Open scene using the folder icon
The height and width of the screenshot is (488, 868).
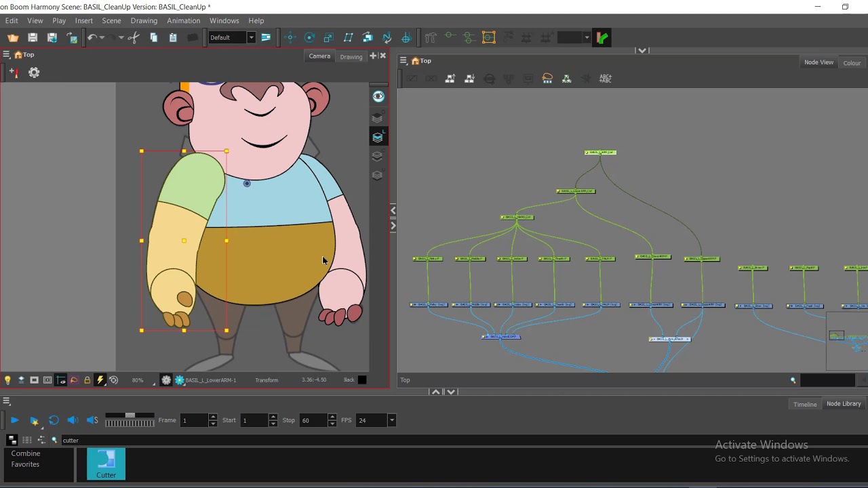pos(13,37)
